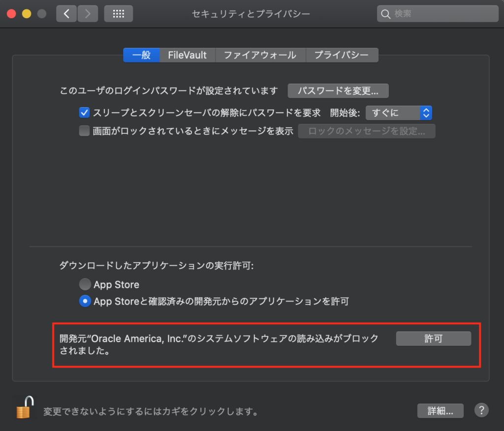Click ロックのメッセージを設定... button
Image resolution: width=504 pixels, height=431 pixels.
[x=366, y=131]
